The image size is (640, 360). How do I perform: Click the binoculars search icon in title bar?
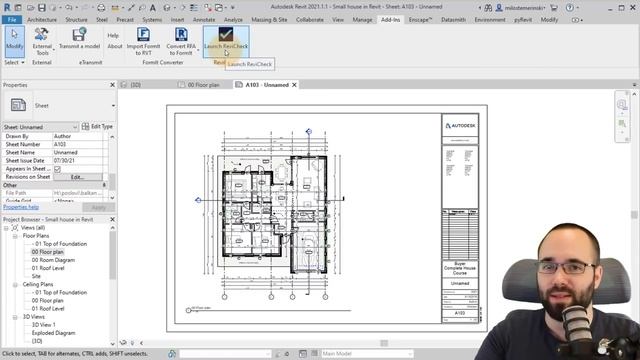[x=488, y=7]
